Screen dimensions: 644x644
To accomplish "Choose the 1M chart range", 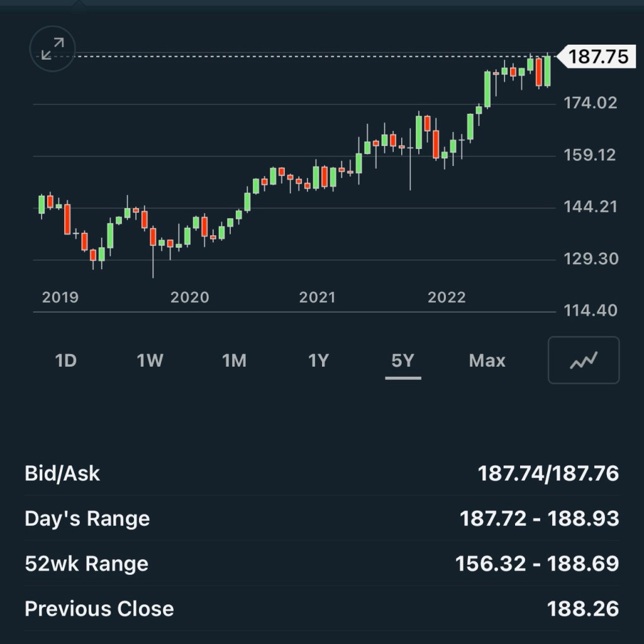I will pyautogui.click(x=234, y=361).
